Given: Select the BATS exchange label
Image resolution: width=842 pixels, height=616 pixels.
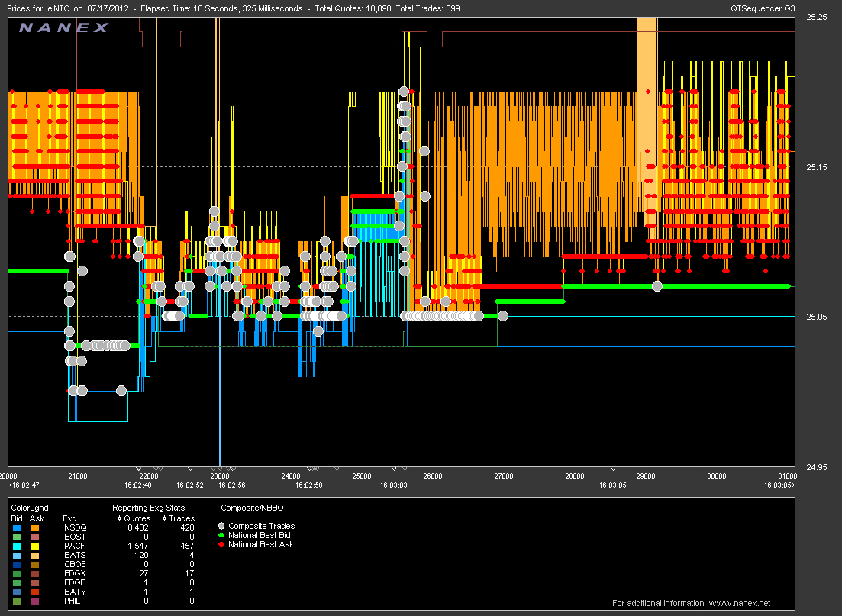Looking at the screenshot, I should (x=75, y=555).
